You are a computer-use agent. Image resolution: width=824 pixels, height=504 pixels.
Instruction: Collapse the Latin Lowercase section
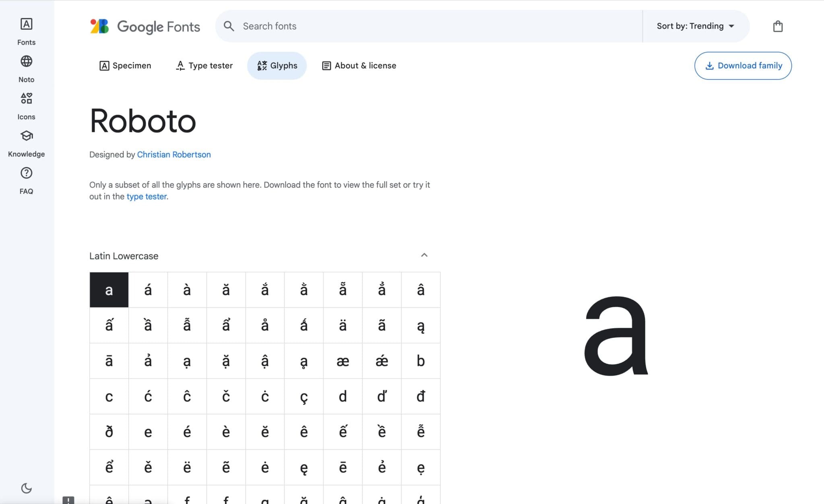click(x=424, y=255)
